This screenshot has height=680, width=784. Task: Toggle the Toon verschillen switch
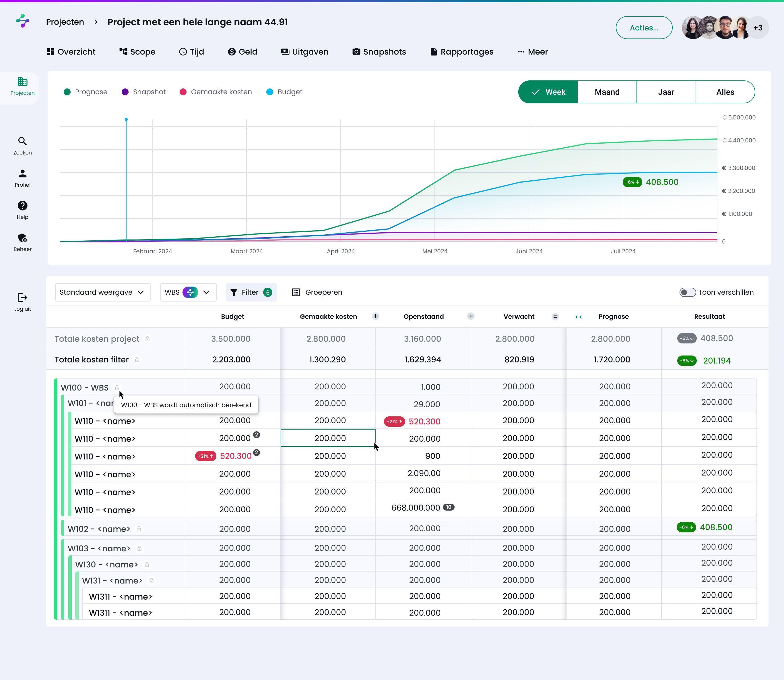coord(687,292)
